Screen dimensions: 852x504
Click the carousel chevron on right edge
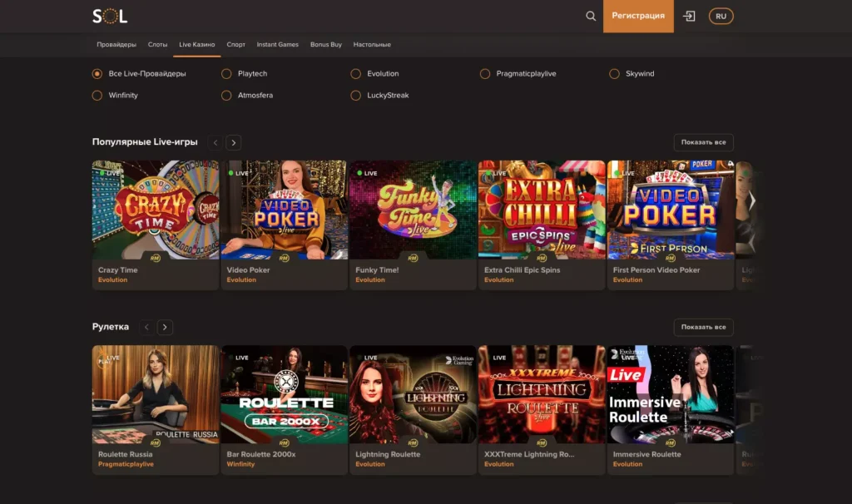[x=752, y=201]
